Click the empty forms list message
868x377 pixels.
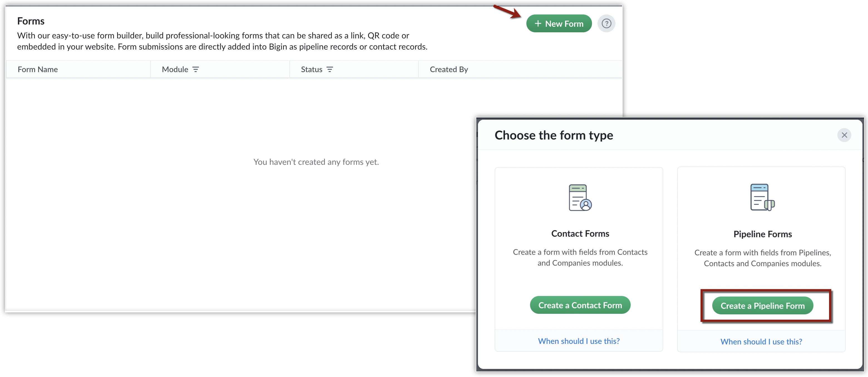pos(316,162)
